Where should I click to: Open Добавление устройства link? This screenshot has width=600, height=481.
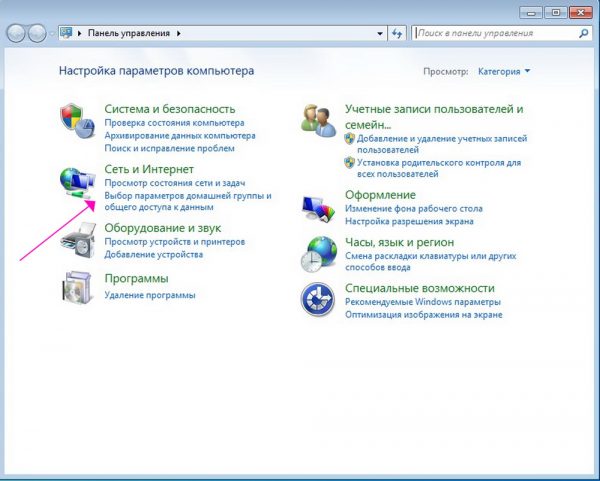pos(153,255)
